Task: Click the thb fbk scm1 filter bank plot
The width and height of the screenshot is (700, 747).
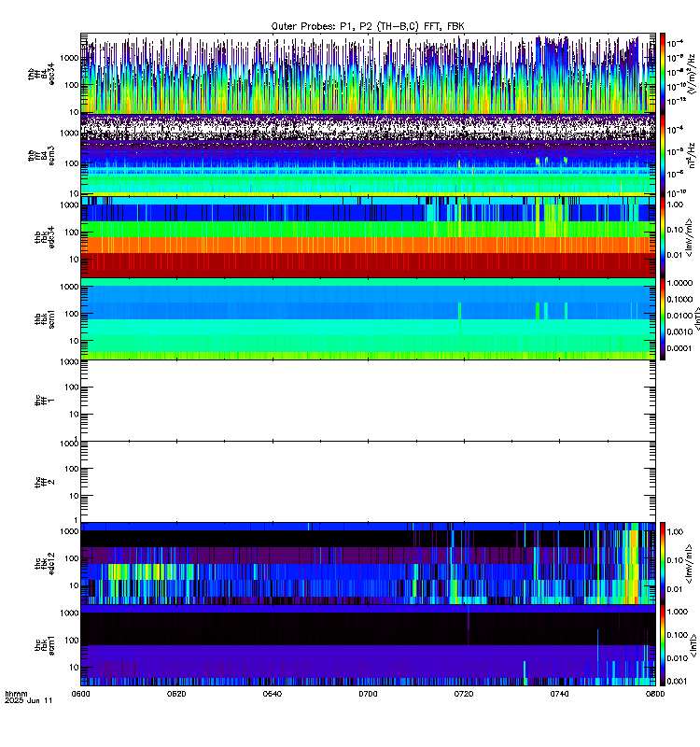Action: (368, 318)
